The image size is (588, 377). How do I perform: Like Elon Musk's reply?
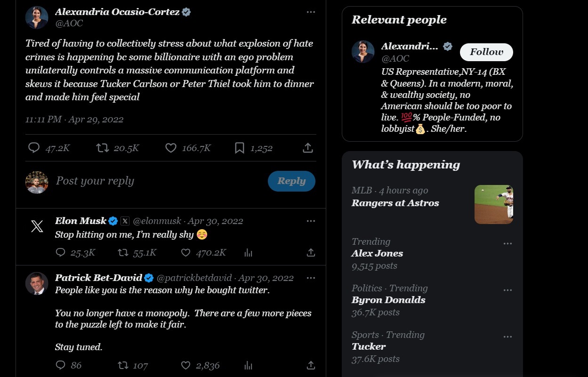[186, 253]
